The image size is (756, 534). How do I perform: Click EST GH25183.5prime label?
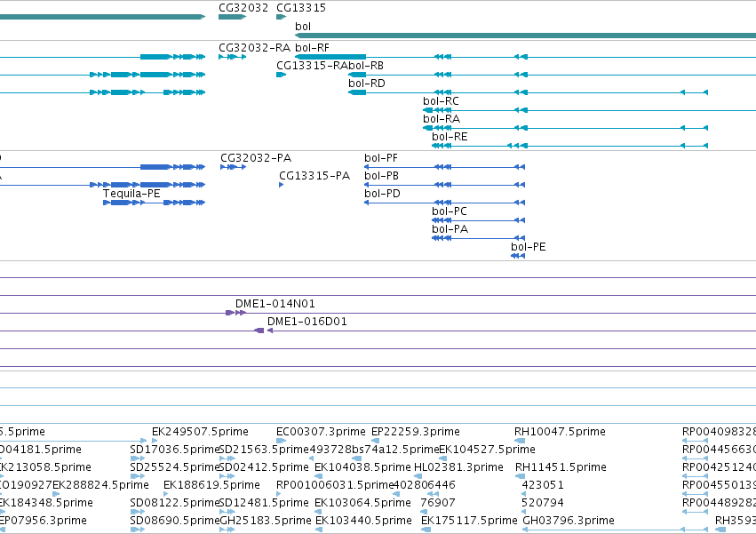pos(266,521)
